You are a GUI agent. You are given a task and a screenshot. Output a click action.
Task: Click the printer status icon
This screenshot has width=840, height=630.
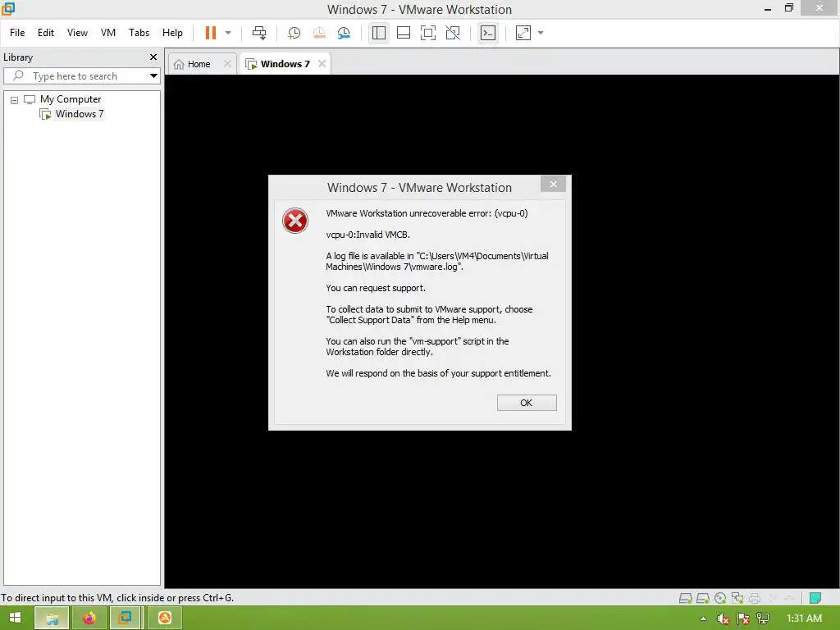coord(755,598)
